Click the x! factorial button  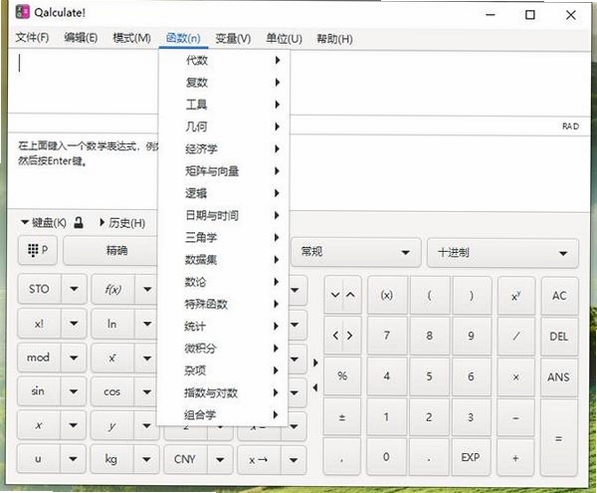(39, 324)
